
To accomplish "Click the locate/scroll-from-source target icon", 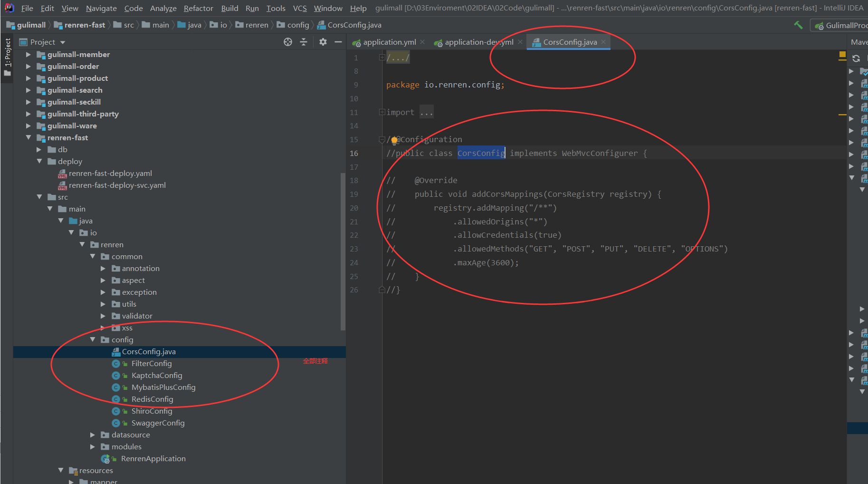I will (288, 42).
